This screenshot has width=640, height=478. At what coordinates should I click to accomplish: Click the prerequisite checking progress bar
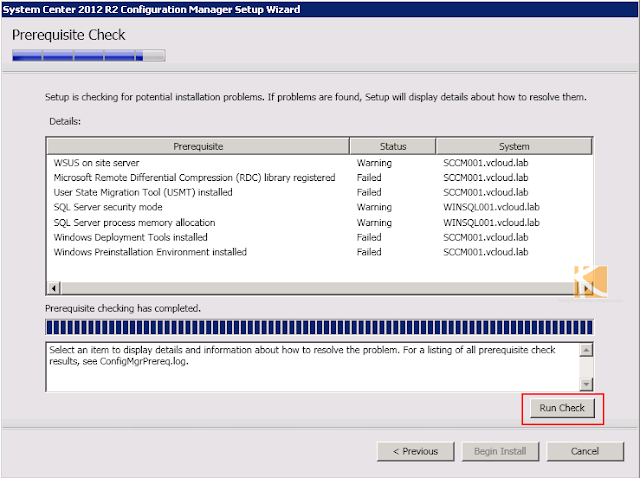(319, 327)
